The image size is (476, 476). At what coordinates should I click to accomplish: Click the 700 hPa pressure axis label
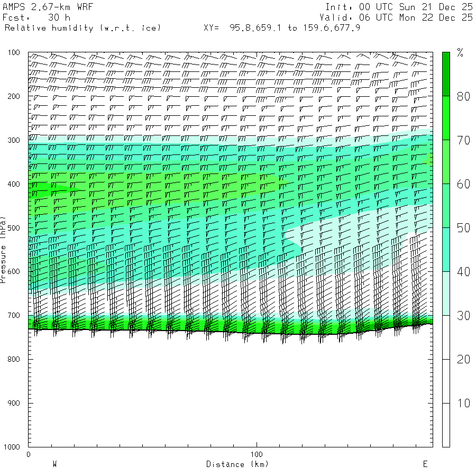[x=14, y=315]
